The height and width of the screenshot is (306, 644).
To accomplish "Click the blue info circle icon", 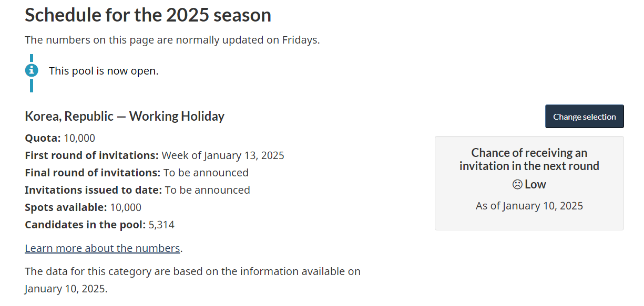I will pyautogui.click(x=32, y=70).
